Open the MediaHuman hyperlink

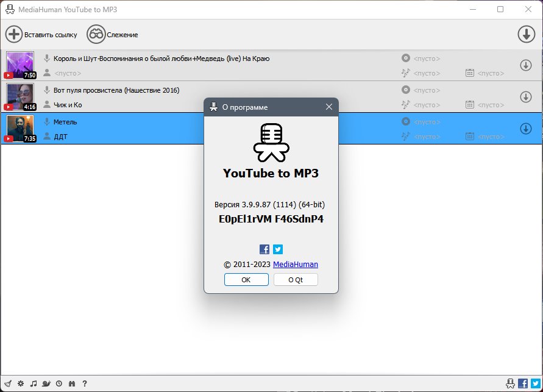[296, 264]
